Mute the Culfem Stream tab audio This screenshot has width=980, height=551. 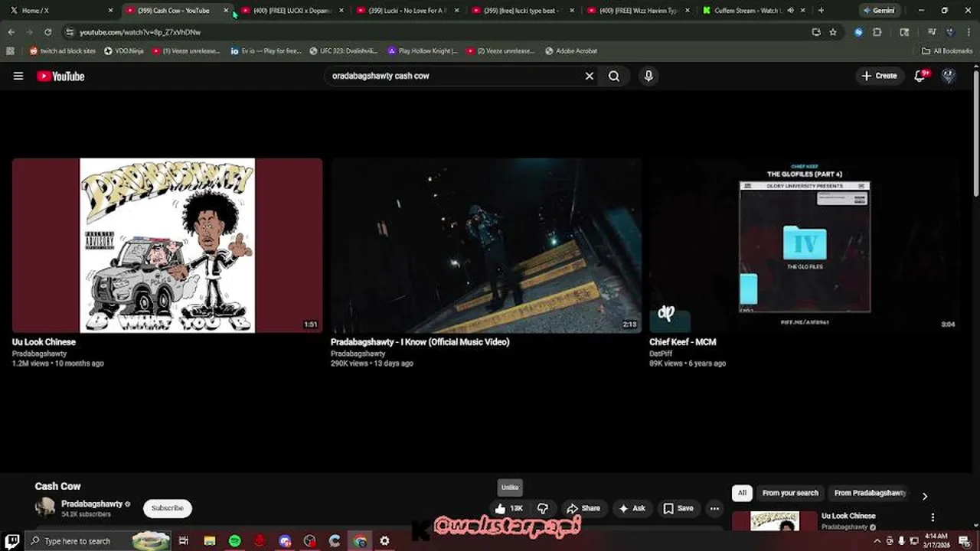pyautogui.click(x=790, y=11)
